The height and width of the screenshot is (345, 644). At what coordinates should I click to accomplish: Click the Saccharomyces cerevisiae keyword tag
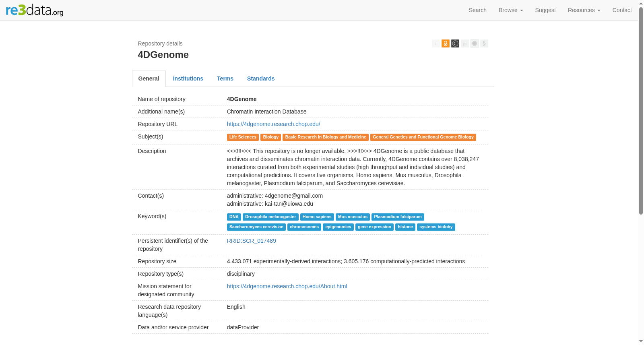256,227
